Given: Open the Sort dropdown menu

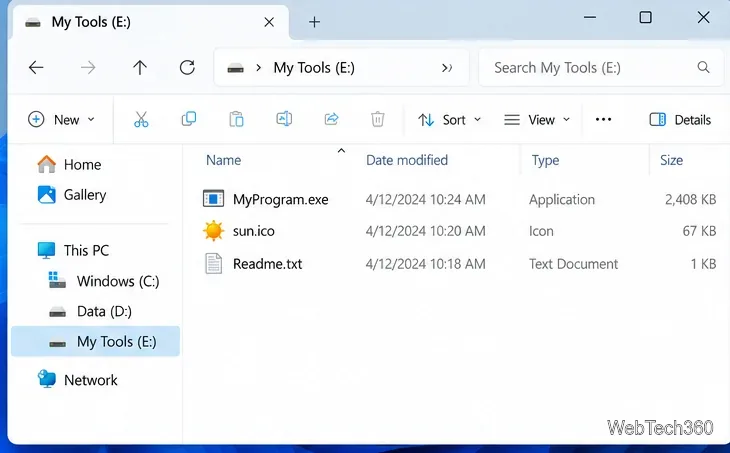Looking at the screenshot, I should click(x=449, y=120).
